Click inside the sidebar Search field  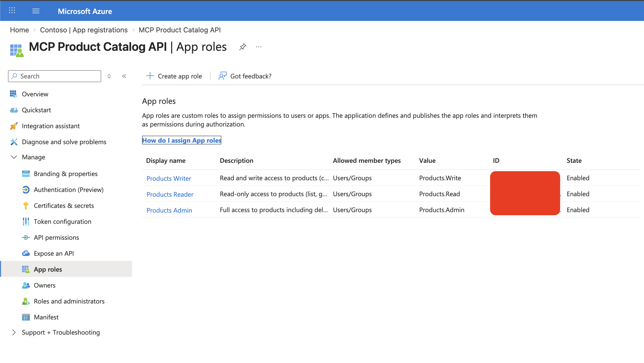click(55, 76)
